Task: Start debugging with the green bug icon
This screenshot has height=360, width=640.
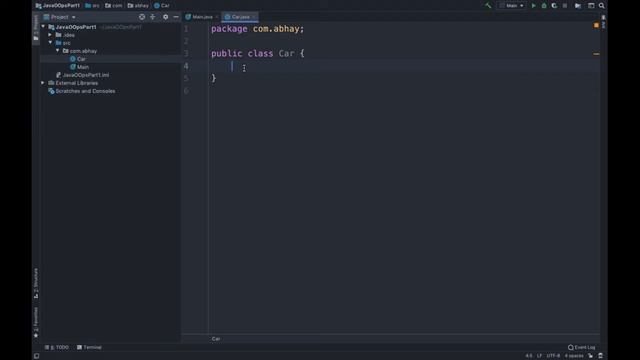Action: (544, 6)
